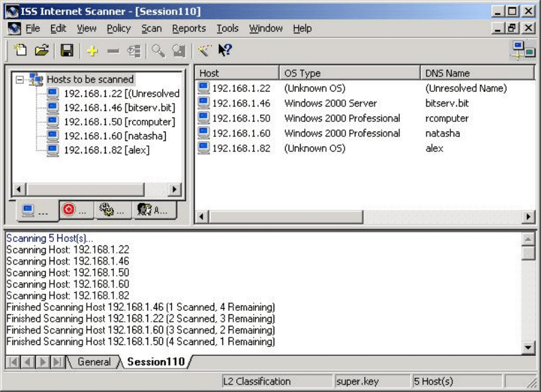Select tree host 192.168.1.22 [(Unresolved

[121, 93]
